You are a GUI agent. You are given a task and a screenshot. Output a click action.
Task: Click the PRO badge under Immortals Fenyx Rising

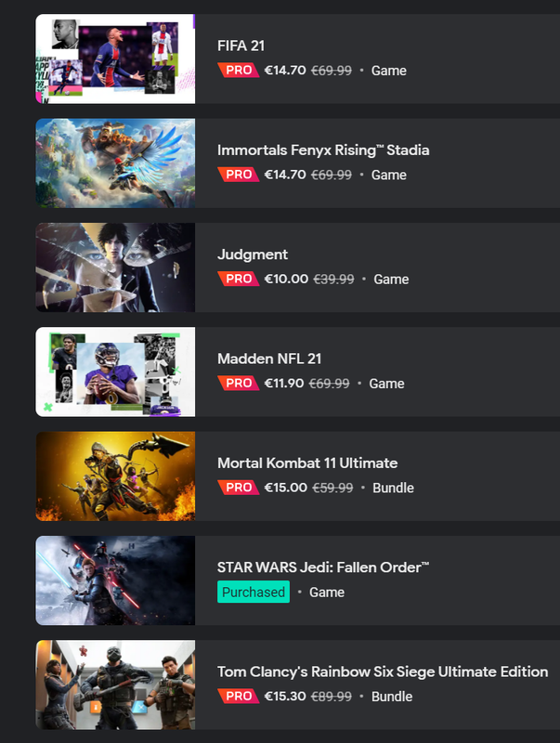click(x=239, y=175)
